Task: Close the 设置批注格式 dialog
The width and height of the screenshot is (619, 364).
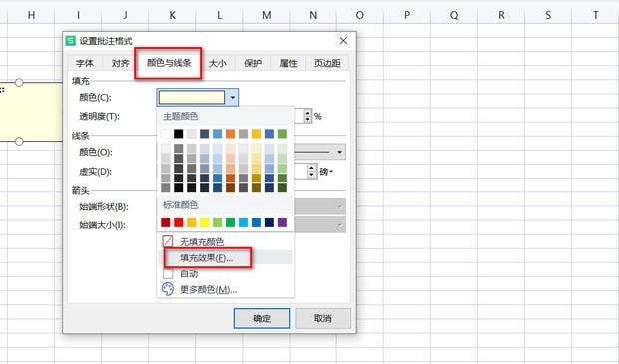Action: [x=343, y=41]
